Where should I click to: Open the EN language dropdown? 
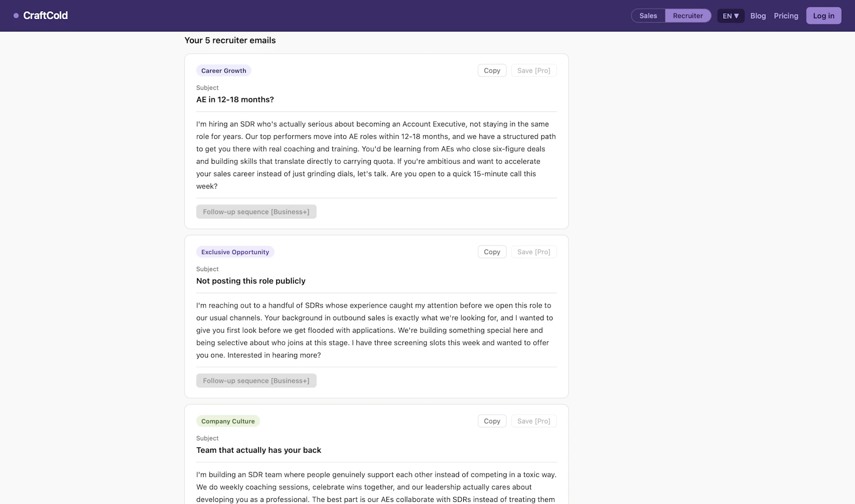coord(730,15)
